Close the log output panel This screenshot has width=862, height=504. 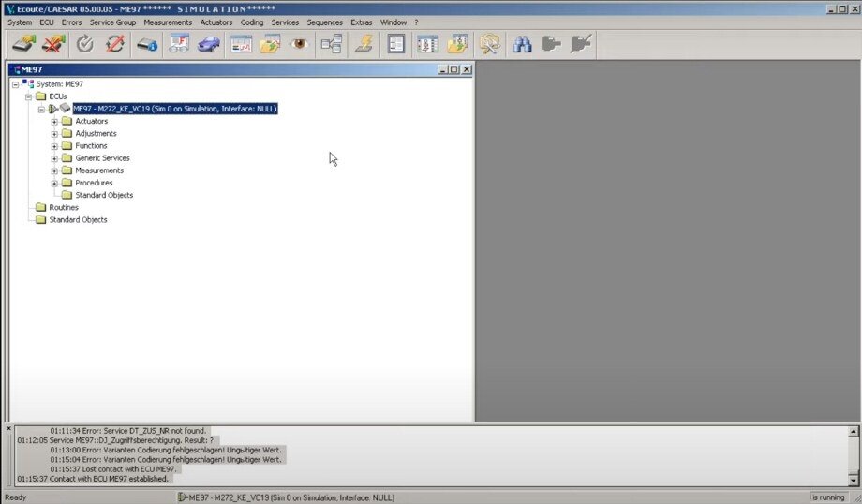[8, 428]
